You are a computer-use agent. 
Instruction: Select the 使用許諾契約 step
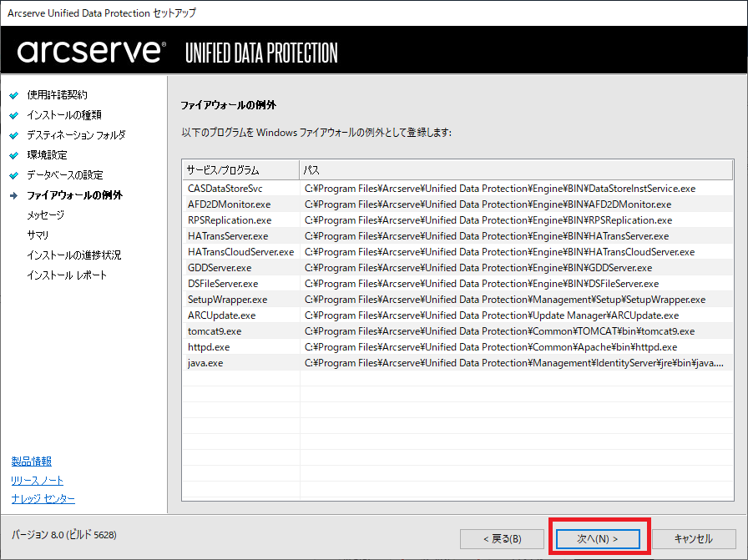click(58, 95)
